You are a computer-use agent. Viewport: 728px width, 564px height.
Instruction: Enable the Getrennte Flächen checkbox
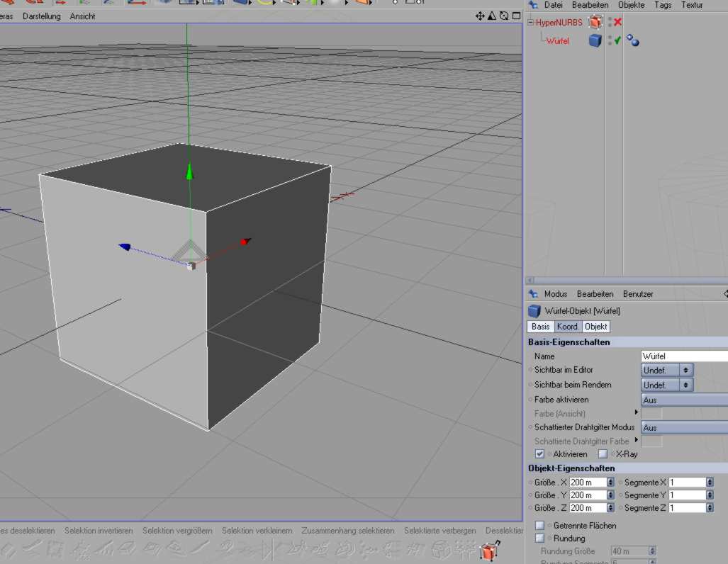click(x=540, y=526)
